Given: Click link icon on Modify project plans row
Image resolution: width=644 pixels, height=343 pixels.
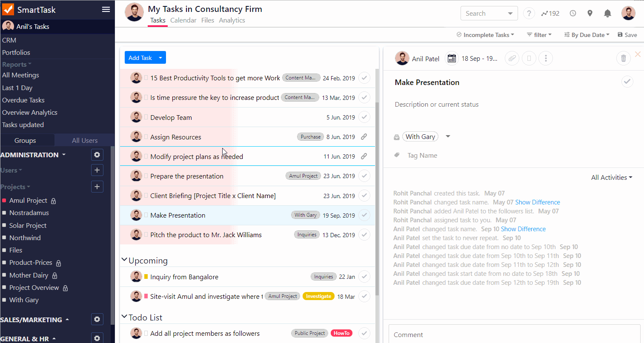Looking at the screenshot, I should coord(364,156).
